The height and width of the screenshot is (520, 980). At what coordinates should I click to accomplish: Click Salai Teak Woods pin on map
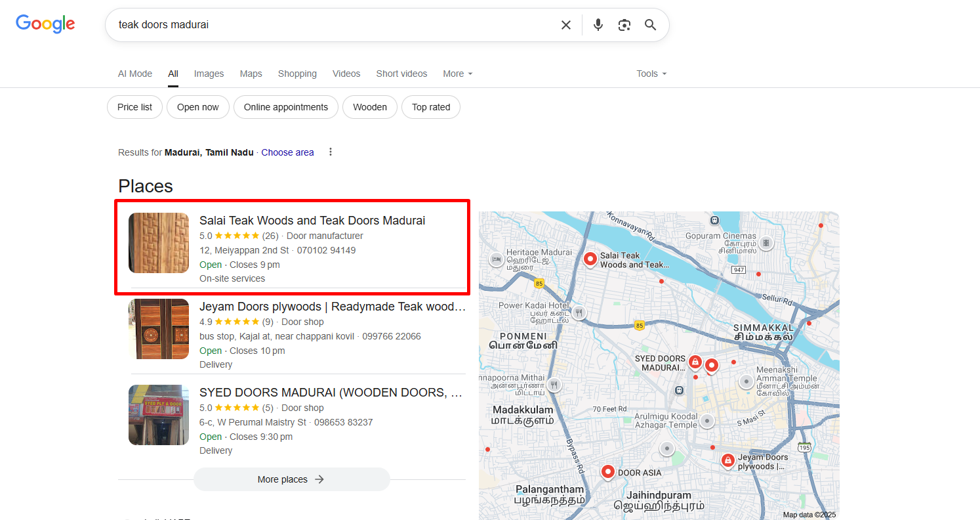pyautogui.click(x=590, y=259)
